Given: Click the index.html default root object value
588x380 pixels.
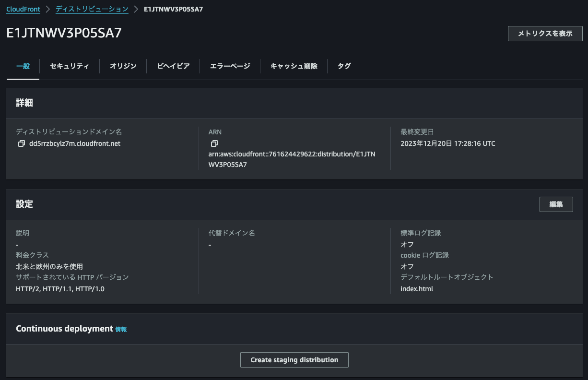Looking at the screenshot, I should 417,289.
